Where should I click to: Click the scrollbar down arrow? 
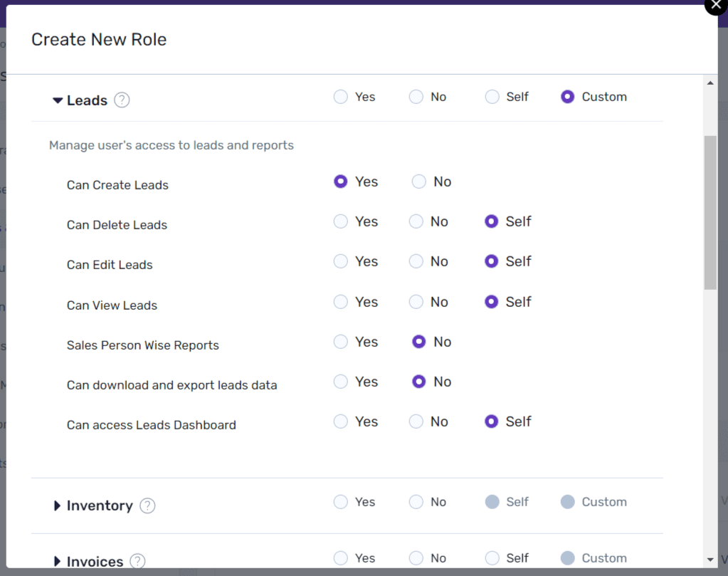pyautogui.click(x=710, y=560)
